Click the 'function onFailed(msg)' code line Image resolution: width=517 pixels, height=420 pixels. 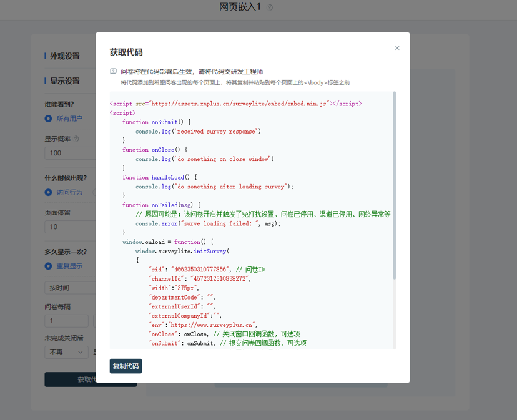[162, 205]
